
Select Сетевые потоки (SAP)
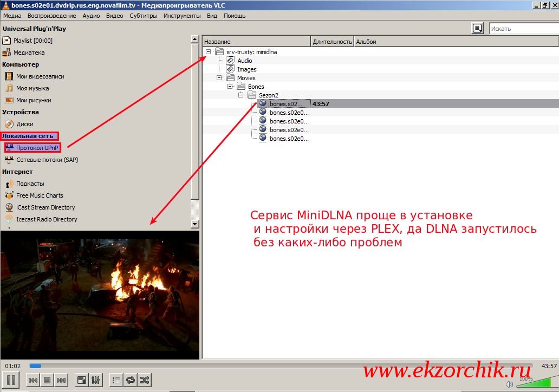47,160
